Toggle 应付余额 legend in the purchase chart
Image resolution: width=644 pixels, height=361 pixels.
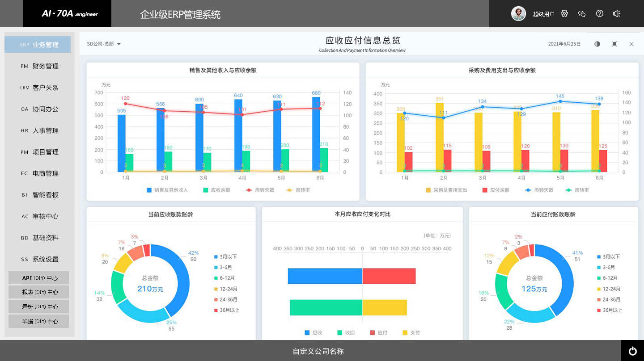point(496,190)
